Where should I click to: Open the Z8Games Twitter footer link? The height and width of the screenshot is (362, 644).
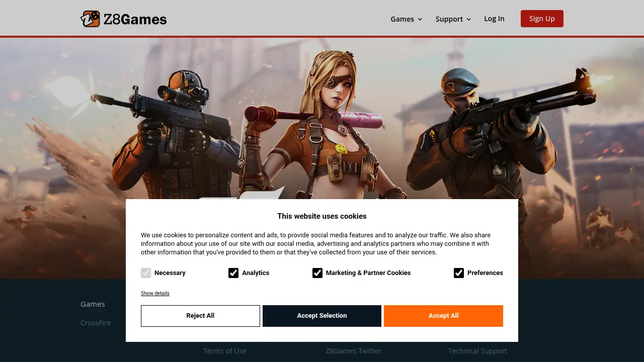[x=353, y=351]
